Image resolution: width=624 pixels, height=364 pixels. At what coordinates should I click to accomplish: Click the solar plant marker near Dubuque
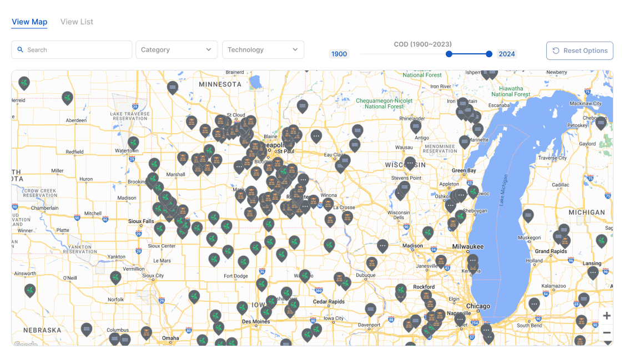(x=372, y=262)
